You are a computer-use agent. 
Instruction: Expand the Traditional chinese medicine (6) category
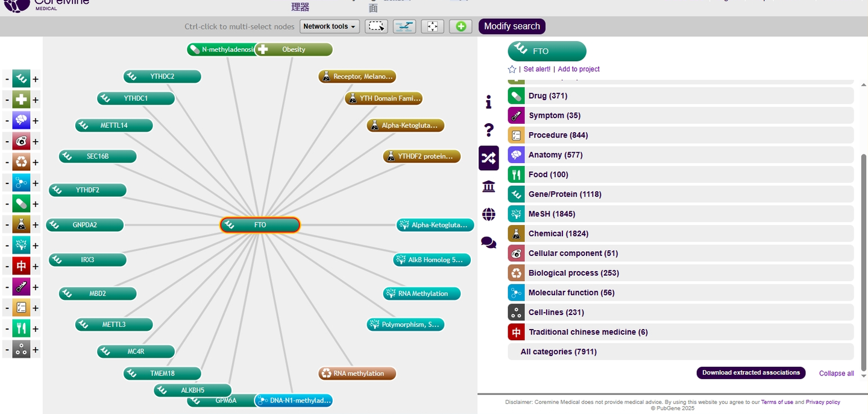[x=681, y=332]
